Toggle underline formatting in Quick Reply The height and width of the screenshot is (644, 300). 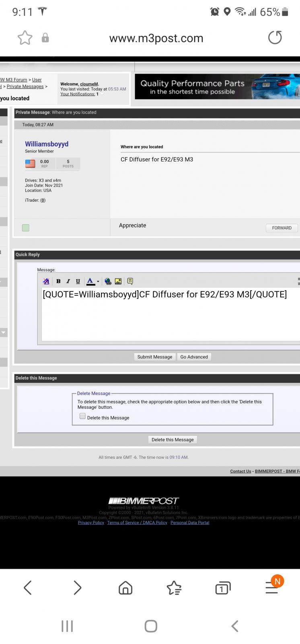click(78, 281)
